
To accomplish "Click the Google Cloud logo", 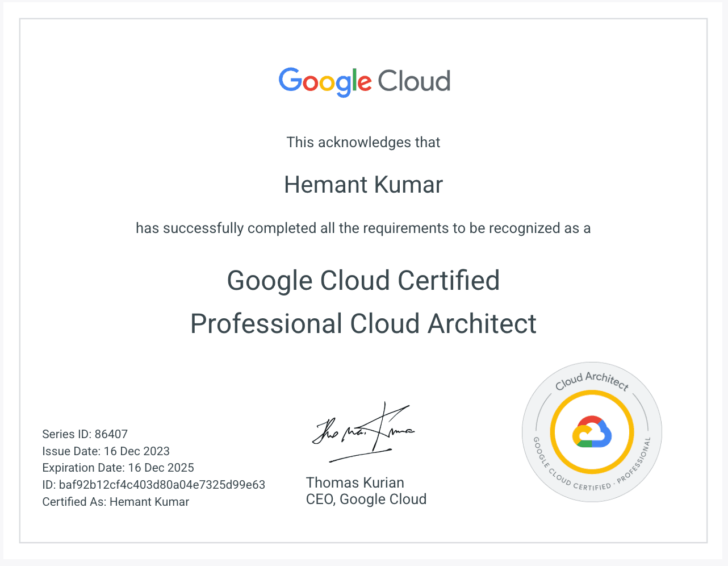I will pos(364,81).
